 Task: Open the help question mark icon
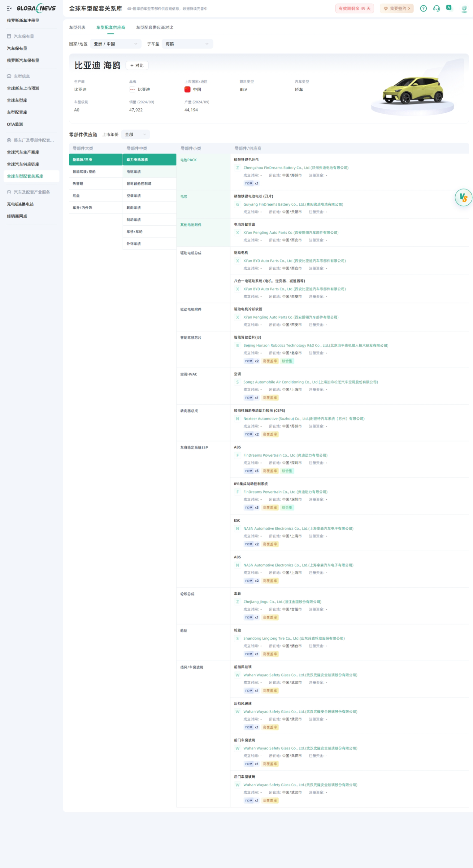(x=423, y=9)
